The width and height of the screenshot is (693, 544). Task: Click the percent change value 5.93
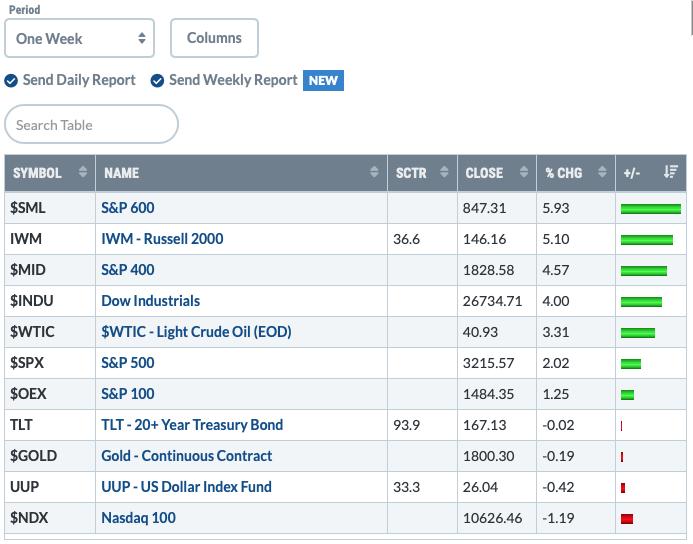556,208
